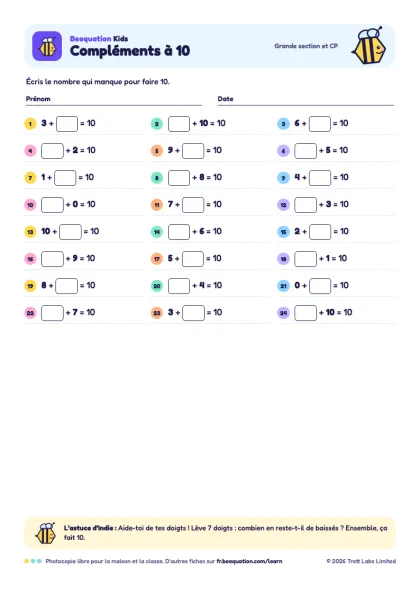Click the answer box after 0 +

(320, 286)
